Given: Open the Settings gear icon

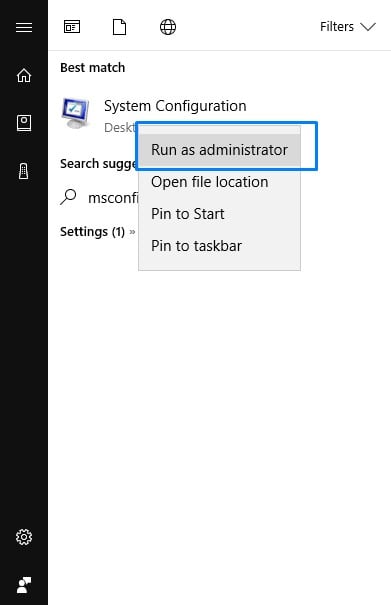Looking at the screenshot, I should 24,537.
